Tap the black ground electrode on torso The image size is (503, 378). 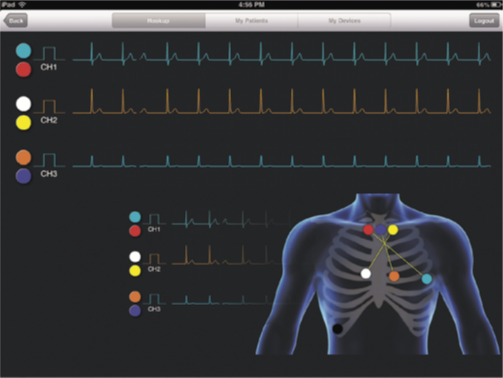tap(338, 329)
